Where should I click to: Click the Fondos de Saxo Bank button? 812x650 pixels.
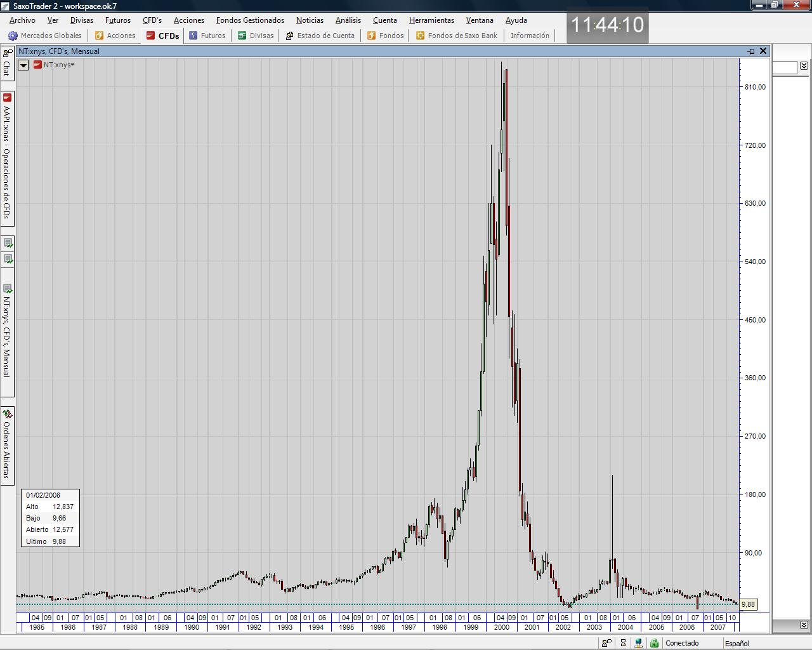(x=456, y=36)
